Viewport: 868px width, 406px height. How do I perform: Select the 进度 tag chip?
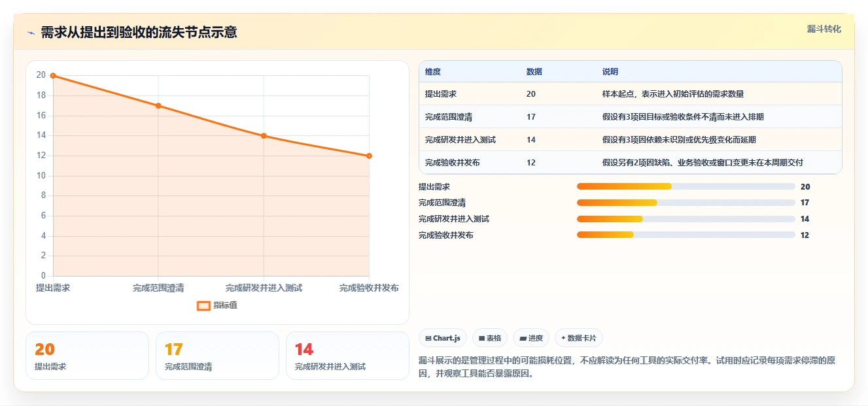click(x=531, y=338)
